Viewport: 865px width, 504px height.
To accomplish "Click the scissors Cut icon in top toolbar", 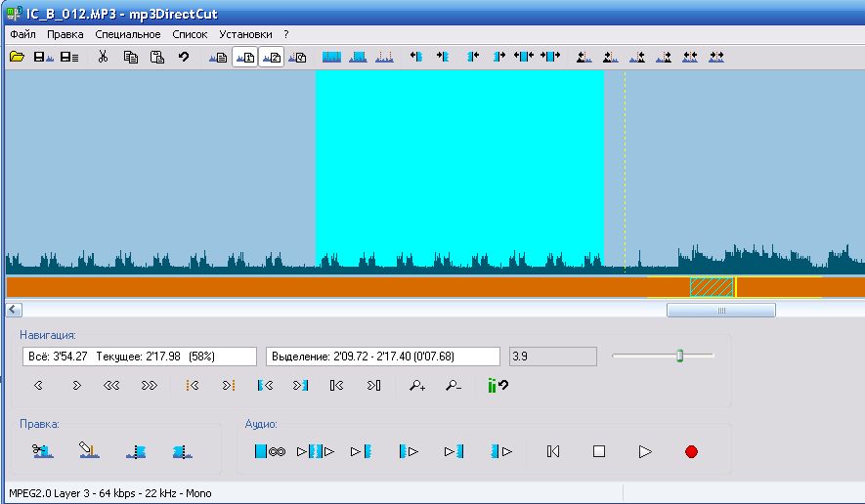I will pyautogui.click(x=103, y=58).
